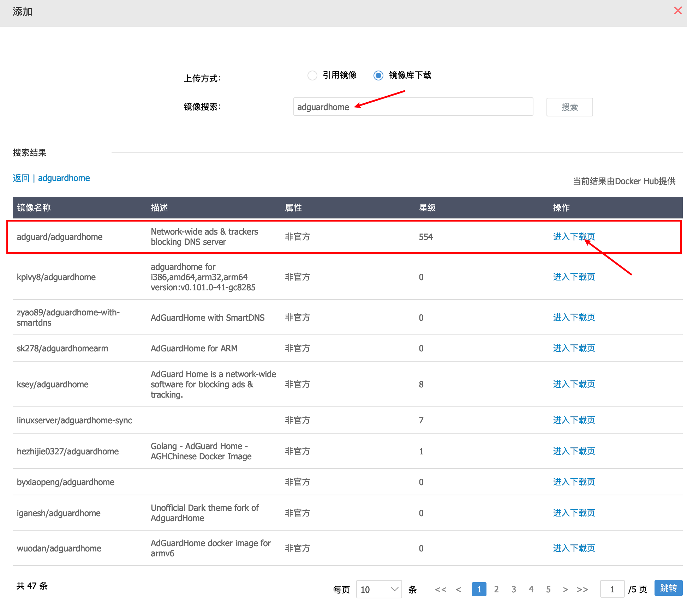The width and height of the screenshot is (687, 616).
Task: Open download page for sk278/adguardhomearm
Action: tap(574, 348)
